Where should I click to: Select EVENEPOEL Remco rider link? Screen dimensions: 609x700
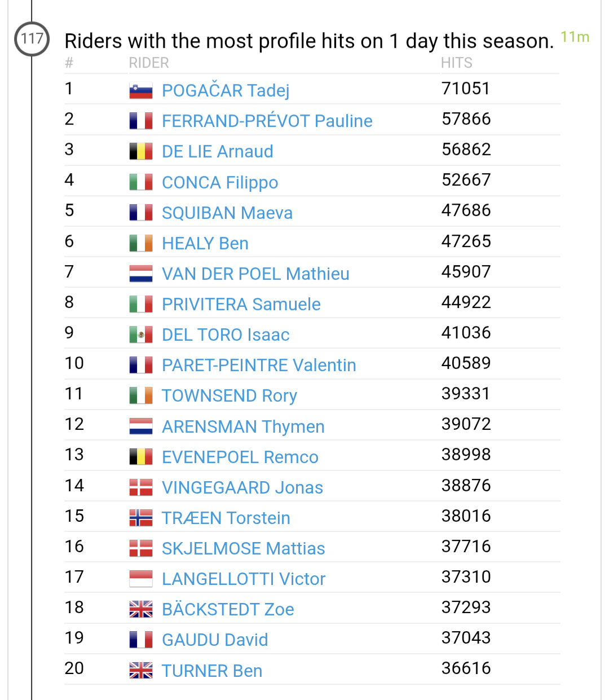pyautogui.click(x=240, y=457)
